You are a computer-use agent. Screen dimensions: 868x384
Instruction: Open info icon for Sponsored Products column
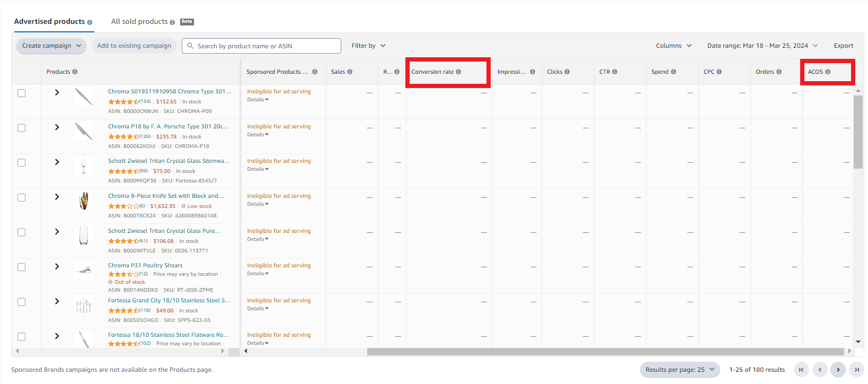tap(315, 72)
